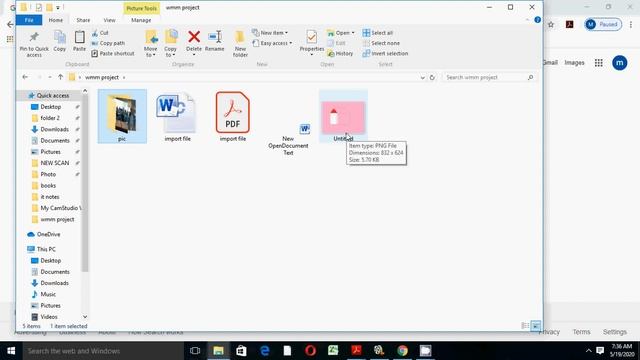Click the Up one level arrow
This screenshot has width=640, height=360.
point(60,77)
